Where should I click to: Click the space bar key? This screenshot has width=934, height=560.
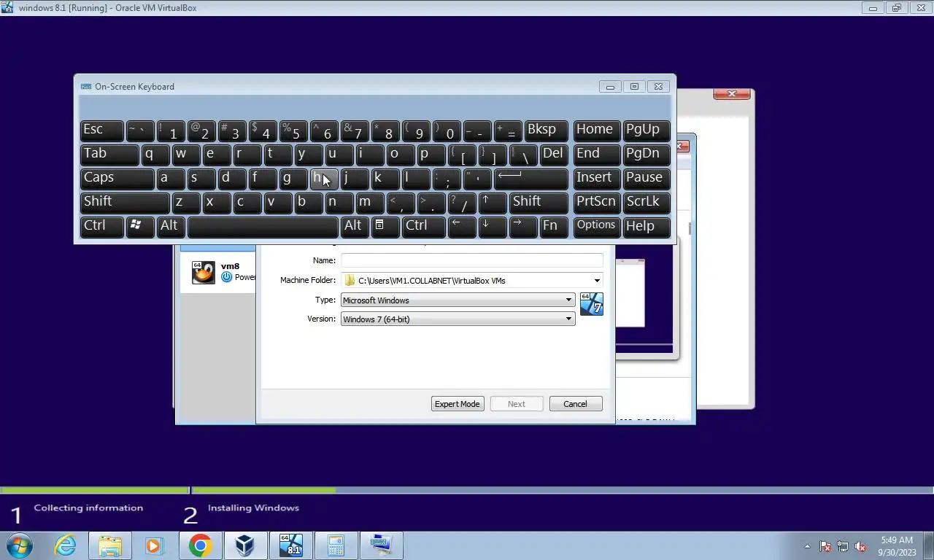pyautogui.click(x=263, y=227)
